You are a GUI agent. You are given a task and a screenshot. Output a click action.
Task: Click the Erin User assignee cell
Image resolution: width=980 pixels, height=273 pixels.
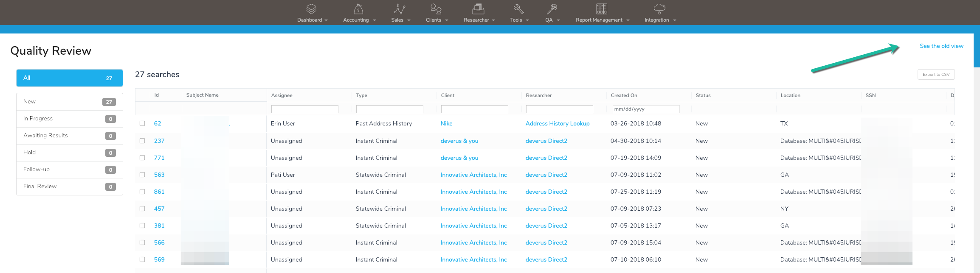point(283,123)
